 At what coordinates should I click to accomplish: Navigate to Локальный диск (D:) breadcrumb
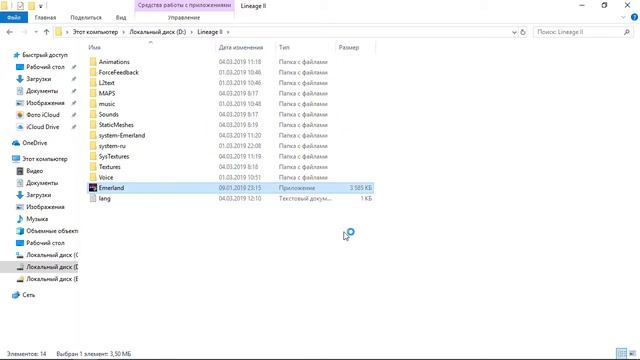158,32
